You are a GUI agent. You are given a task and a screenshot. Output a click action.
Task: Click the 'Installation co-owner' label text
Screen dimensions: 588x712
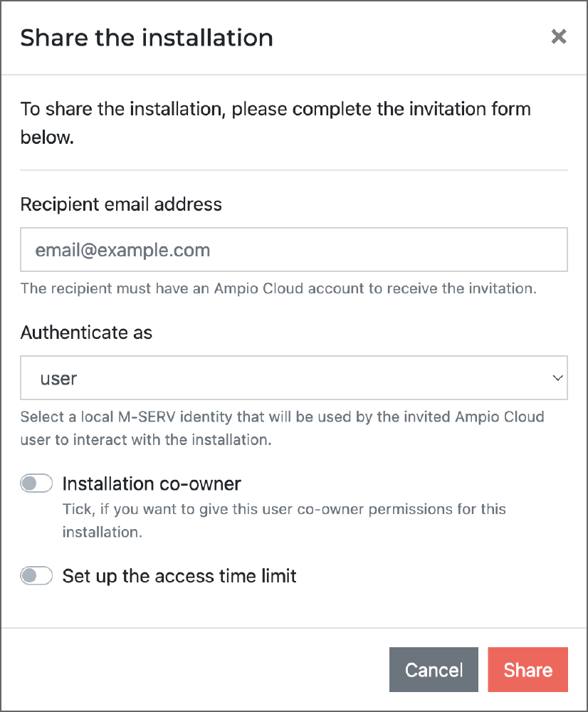152,484
